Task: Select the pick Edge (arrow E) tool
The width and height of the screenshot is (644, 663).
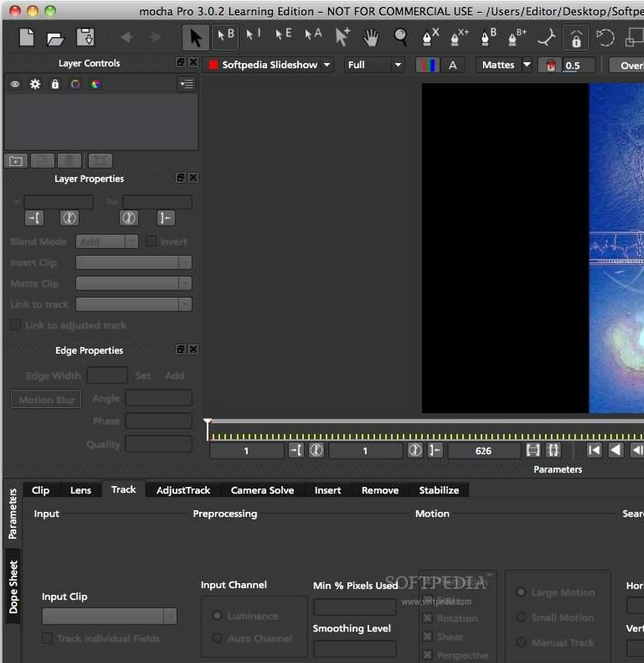Action: (x=283, y=35)
